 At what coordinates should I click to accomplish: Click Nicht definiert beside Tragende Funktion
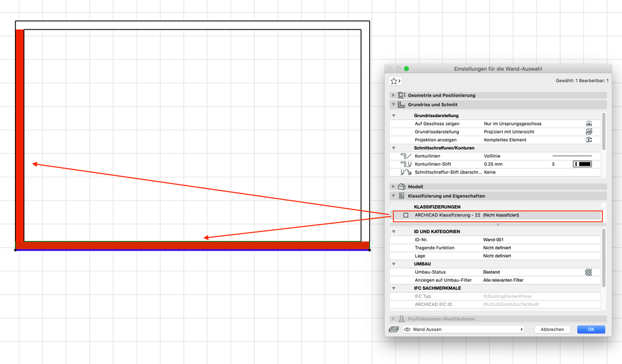coord(497,248)
